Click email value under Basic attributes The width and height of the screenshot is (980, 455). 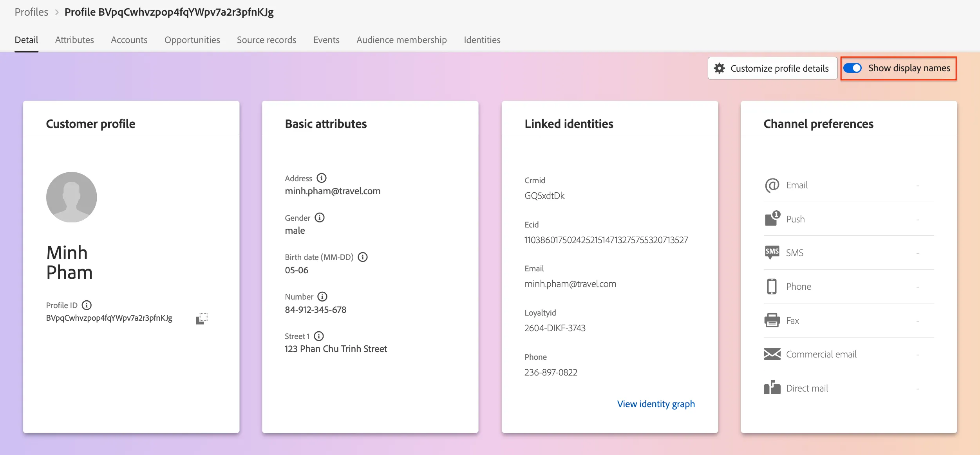[x=333, y=191]
